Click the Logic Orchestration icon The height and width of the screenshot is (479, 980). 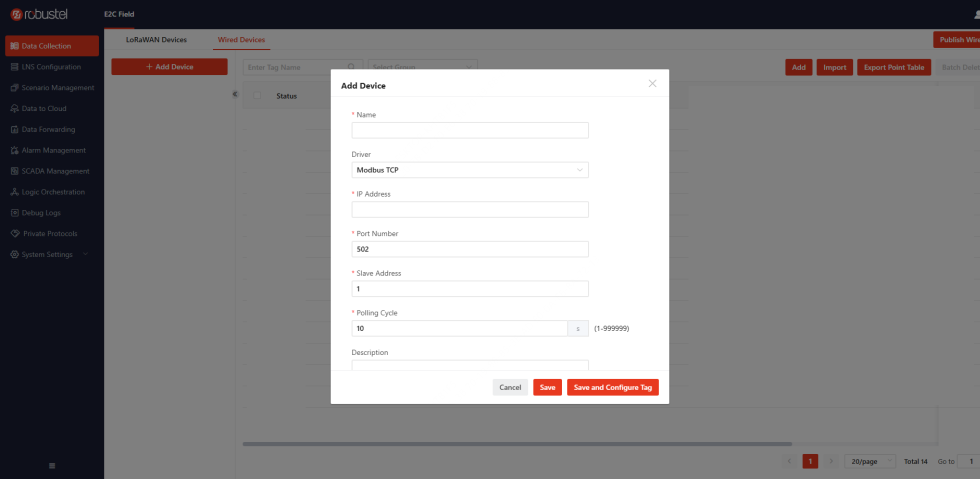click(x=14, y=192)
